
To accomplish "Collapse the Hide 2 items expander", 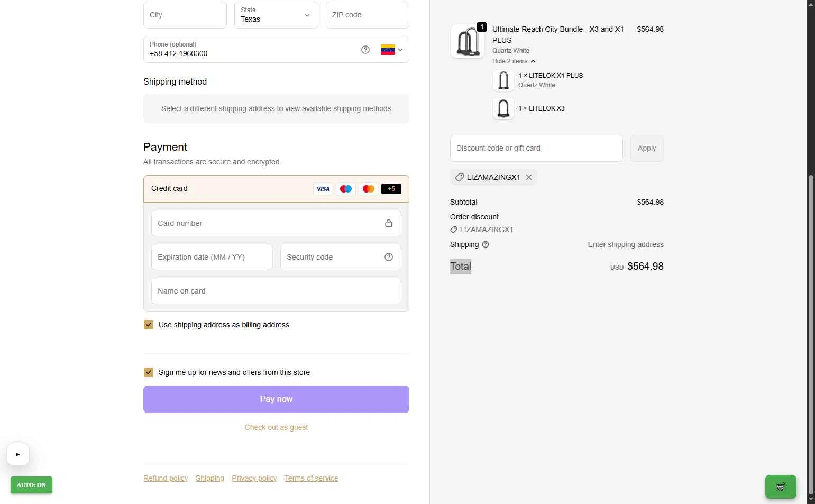I will 514,61.
